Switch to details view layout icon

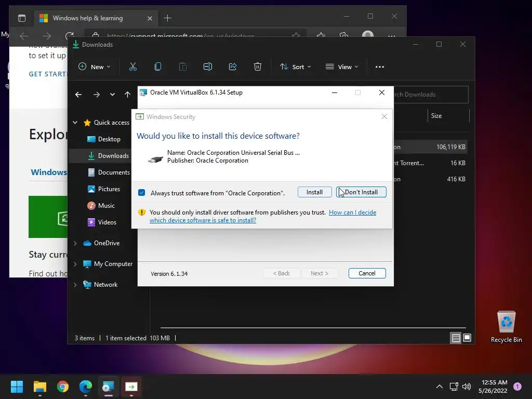coord(456,338)
